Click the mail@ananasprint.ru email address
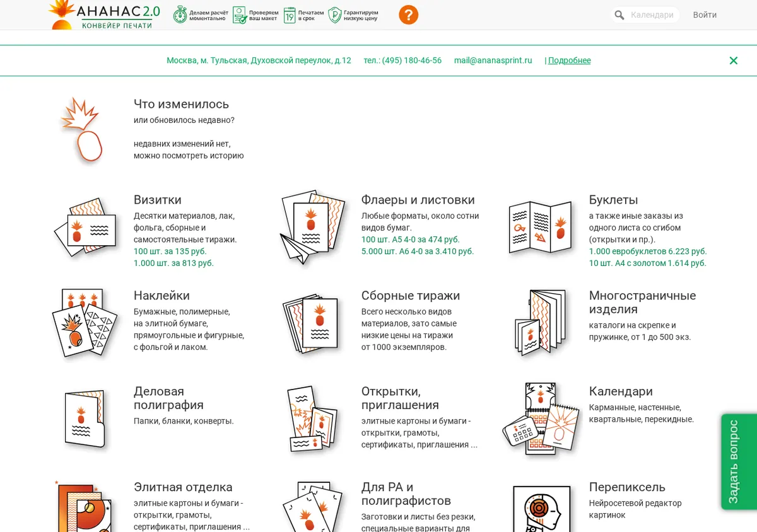Screen dimensions: 757x532 coord(493,61)
